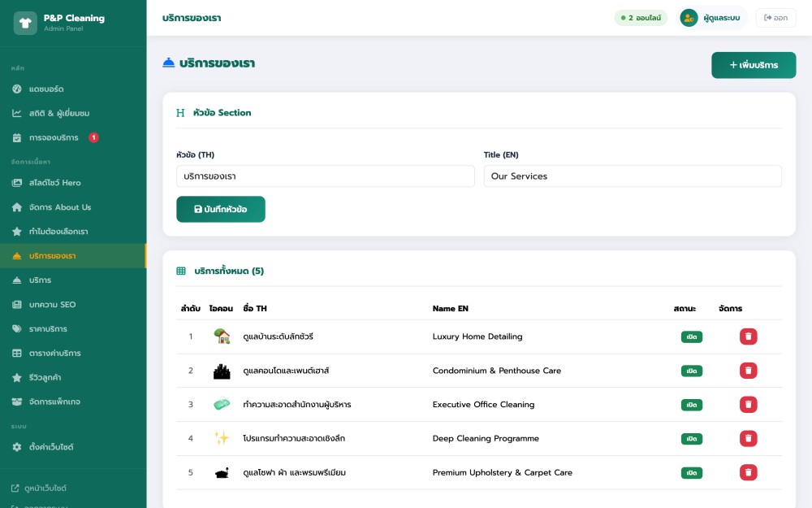Toggle status badge for Executive Office Cleaning
Viewport: 812px width, 508px height.
click(691, 405)
